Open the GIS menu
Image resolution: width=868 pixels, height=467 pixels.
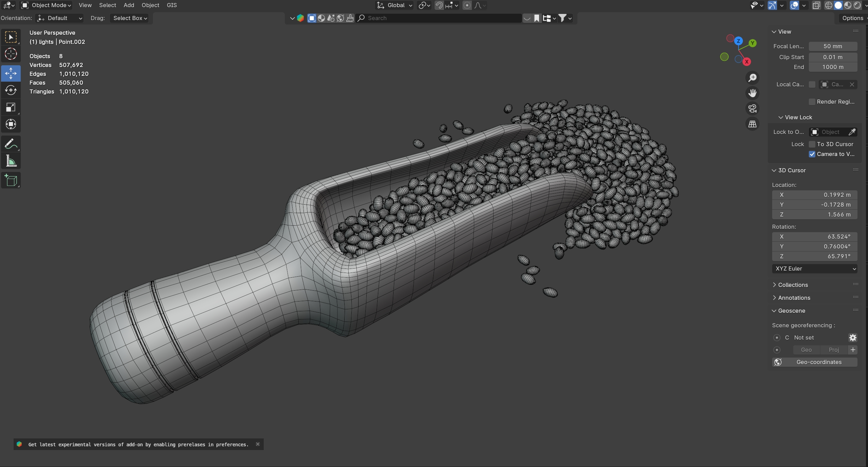pos(172,5)
